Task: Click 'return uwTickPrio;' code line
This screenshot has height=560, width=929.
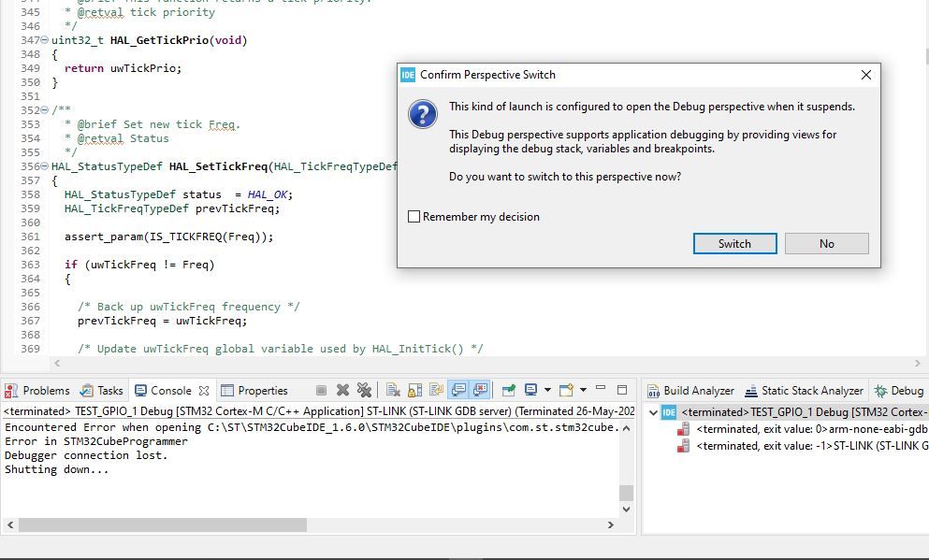Action: pos(123,68)
